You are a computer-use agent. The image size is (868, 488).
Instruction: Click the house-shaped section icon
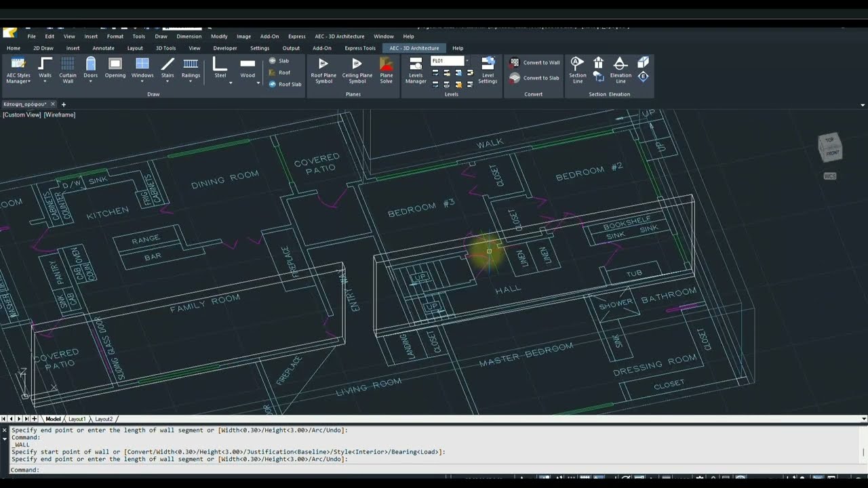pos(599,62)
